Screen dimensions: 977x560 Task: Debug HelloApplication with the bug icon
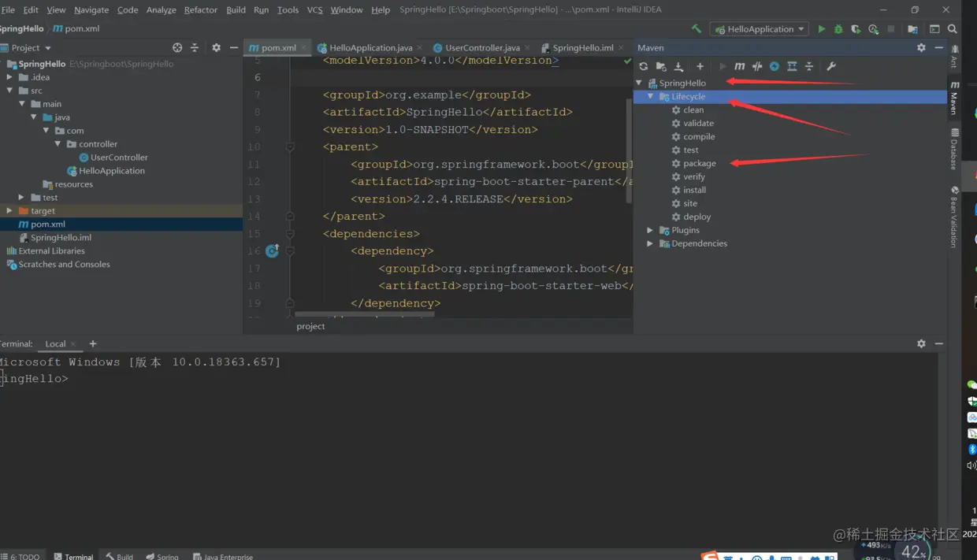(838, 29)
